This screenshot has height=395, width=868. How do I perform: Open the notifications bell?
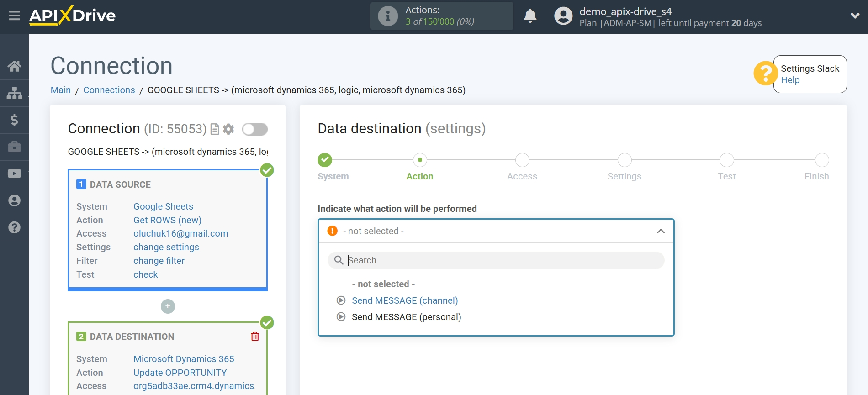point(530,16)
